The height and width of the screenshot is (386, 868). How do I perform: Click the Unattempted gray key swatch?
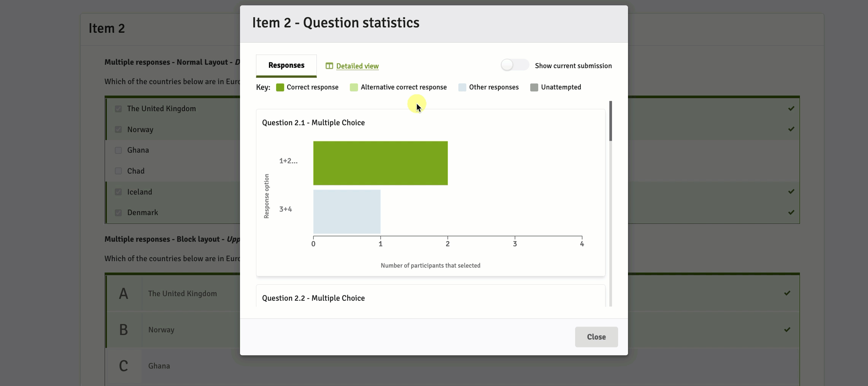(534, 88)
